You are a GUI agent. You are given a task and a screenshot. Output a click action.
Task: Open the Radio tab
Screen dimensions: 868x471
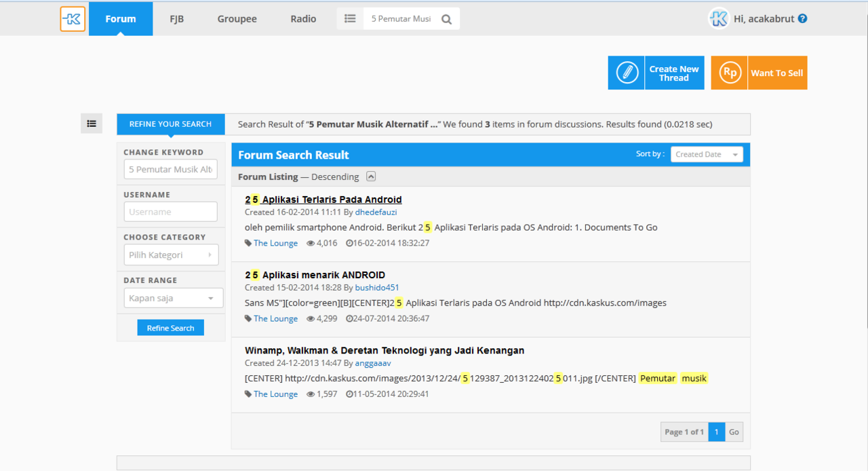point(303,19)
